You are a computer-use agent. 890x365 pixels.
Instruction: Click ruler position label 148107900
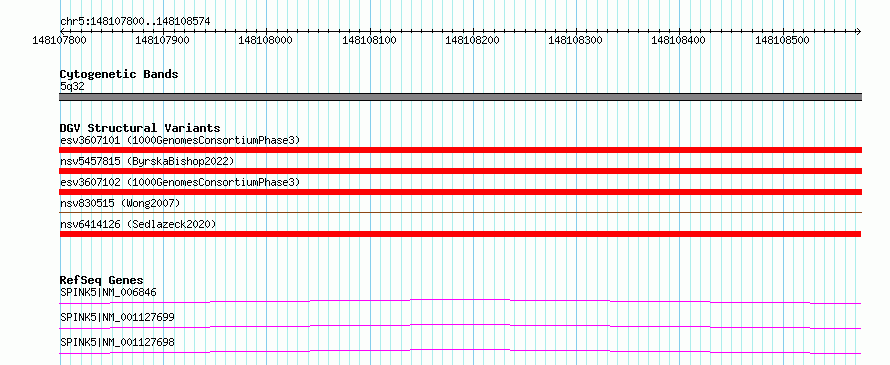(163, 40)
